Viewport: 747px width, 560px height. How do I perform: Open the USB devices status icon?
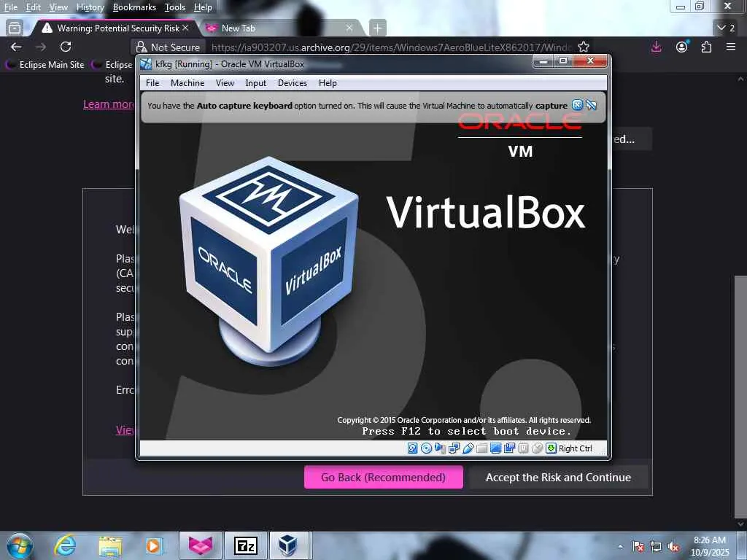coord(468,448)
